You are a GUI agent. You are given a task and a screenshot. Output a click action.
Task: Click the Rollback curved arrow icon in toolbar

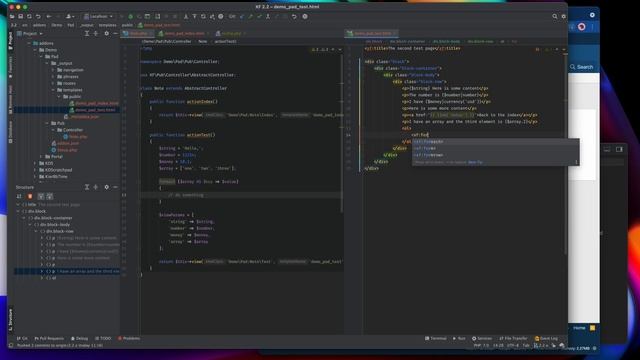pyautogui.click(x=294, y=16)
